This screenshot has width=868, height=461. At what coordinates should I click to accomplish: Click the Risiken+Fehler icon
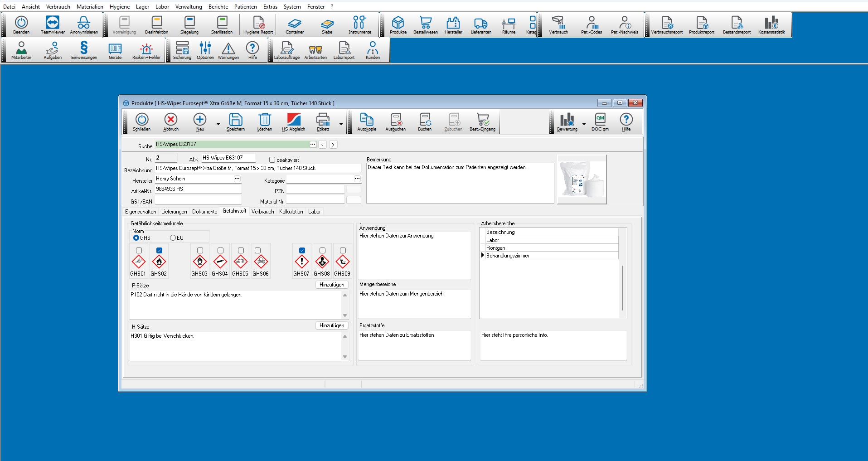tap(146, 50)
